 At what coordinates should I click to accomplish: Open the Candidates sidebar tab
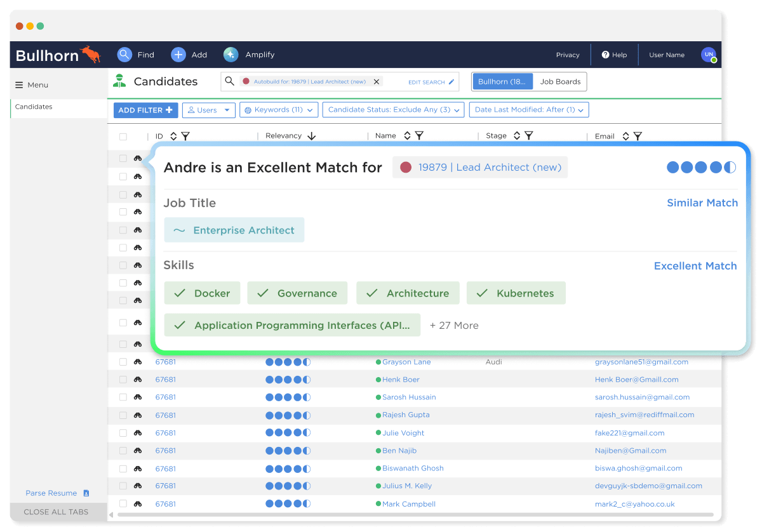tap(58, 107)
